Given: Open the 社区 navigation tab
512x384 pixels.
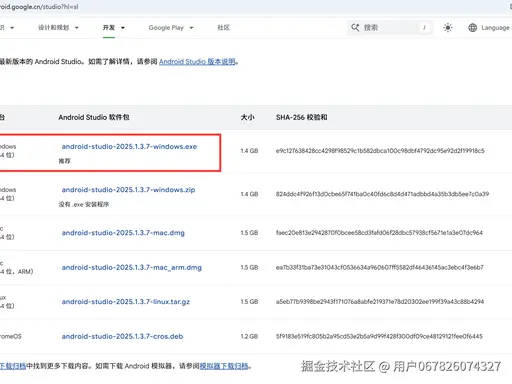Looking at the screenshot, I should pyautogui.click(x=223, y=27).
